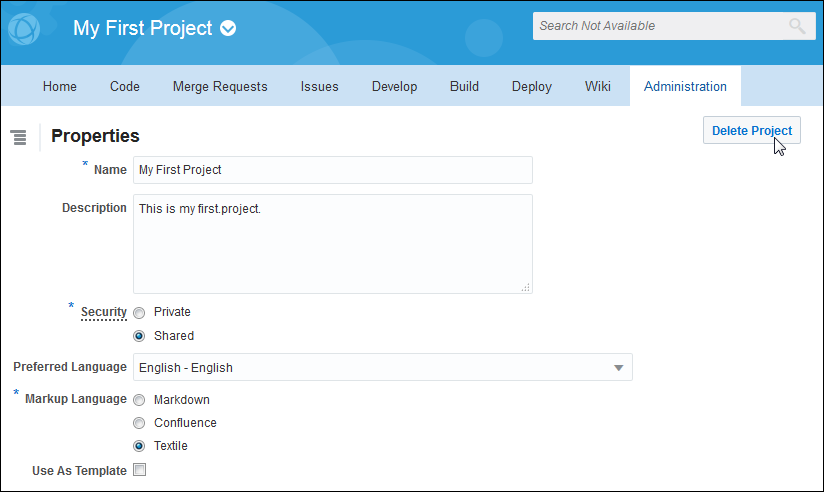Choose the Textile markup language option
Viewport: 824px width, 492px height.
click(139, 446)
